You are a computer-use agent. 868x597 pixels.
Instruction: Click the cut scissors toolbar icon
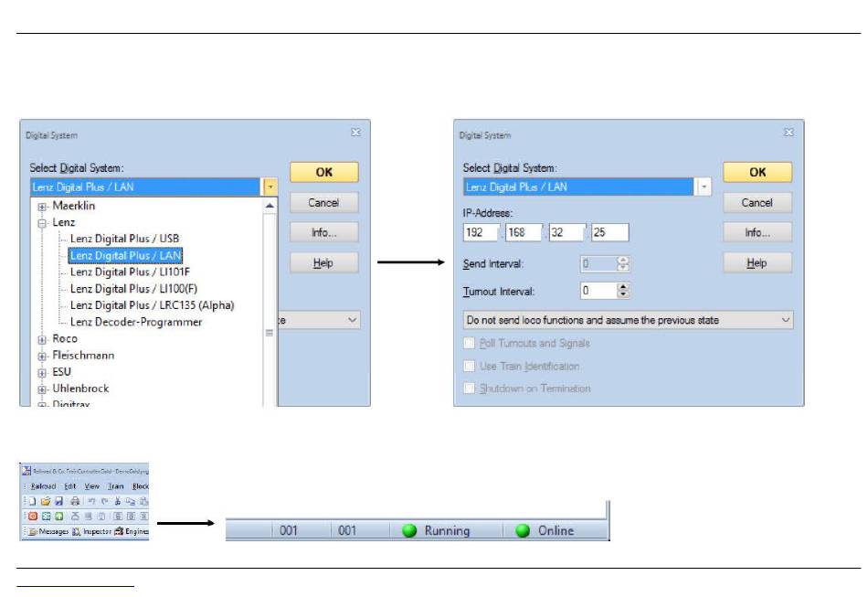click(x=117, y=501)
